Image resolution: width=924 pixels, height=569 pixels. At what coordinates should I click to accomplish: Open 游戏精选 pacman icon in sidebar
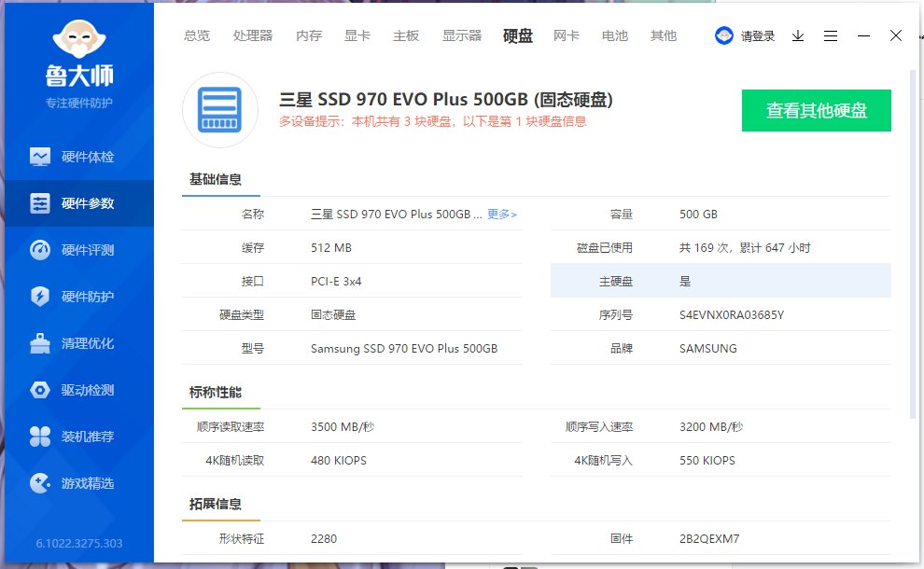[40, 483]
